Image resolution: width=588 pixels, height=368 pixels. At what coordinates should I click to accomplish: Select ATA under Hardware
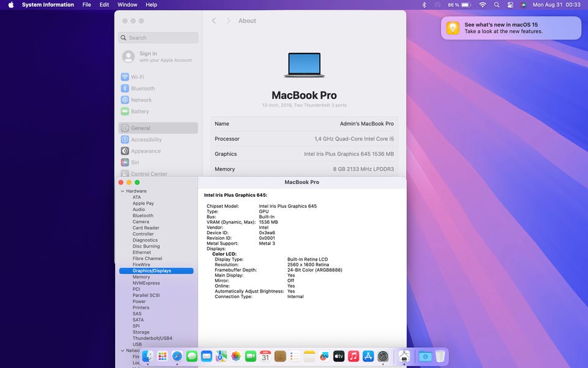coord(137,197)
